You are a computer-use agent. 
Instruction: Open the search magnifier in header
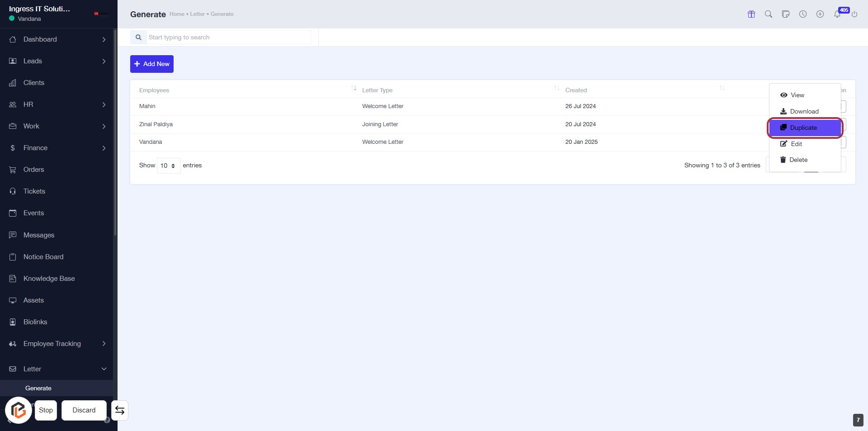pyautogui.click(x=769, y=14)
